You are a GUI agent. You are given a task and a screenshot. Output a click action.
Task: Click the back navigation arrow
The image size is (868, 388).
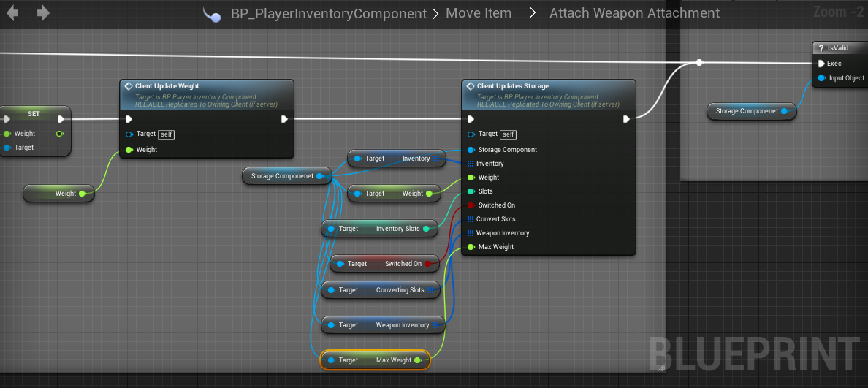click(12, 13)
